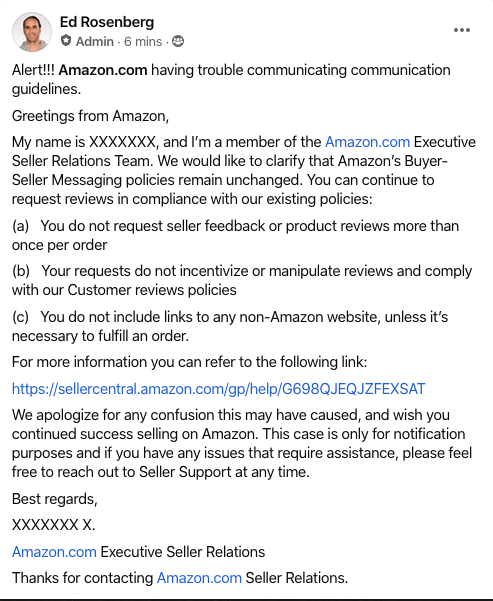The height and width of the screenshot is (601, 493).
Task: Click the policy item (a) about once per order
Action: 235,235
